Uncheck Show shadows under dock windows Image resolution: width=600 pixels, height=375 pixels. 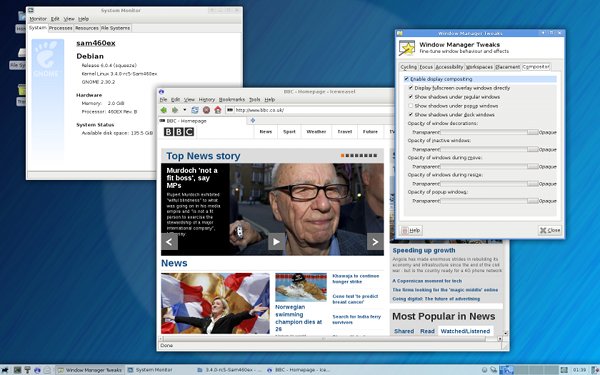tap(411, 115)
